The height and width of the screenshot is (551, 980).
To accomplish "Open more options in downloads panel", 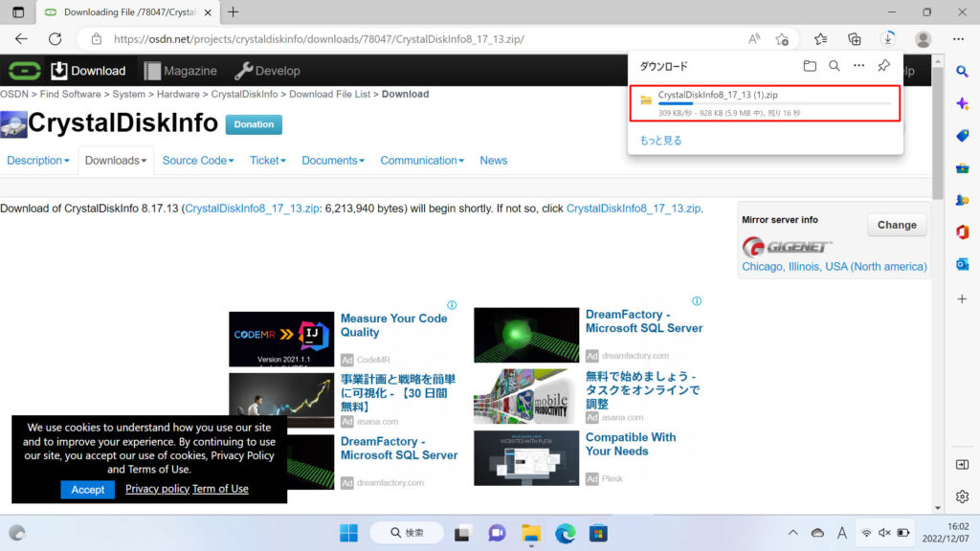I will click(x=858, y=66).
